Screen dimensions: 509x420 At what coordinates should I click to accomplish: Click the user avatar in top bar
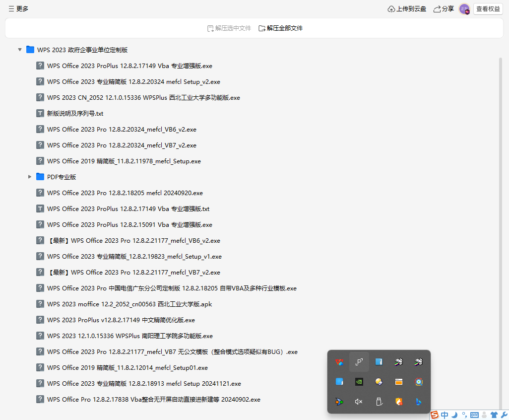click(464, 9)
